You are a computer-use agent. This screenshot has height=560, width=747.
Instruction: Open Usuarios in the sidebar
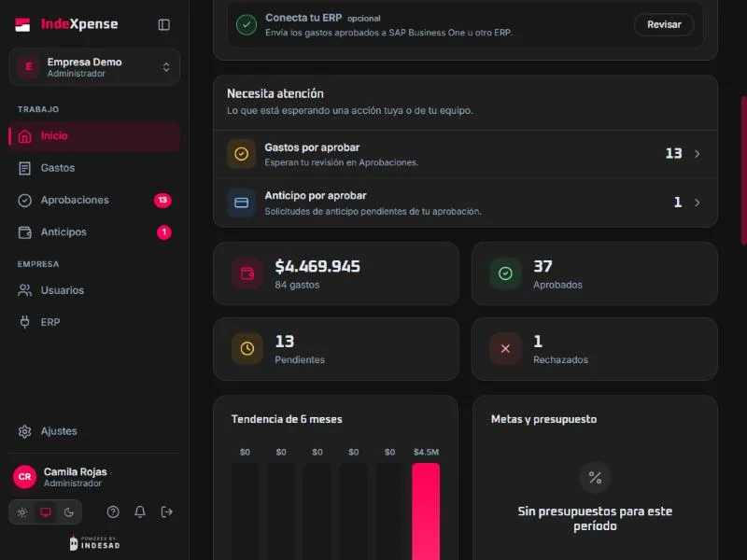[94, 290]
